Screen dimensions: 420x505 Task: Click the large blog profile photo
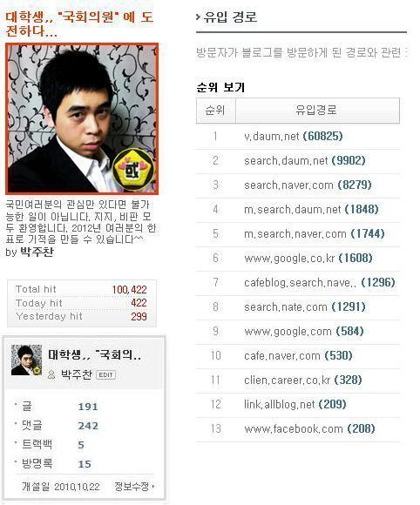82,118
